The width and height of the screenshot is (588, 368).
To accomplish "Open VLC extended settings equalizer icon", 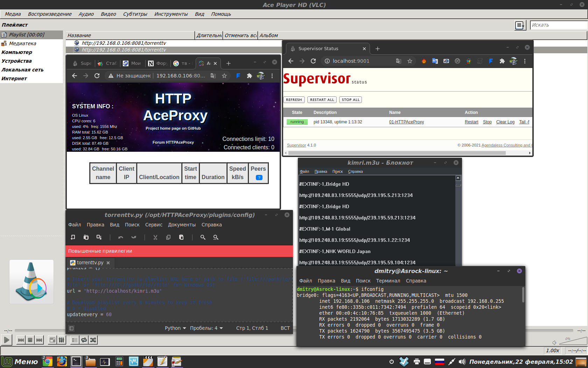I will pyautogui.click(x=62, y=340).
